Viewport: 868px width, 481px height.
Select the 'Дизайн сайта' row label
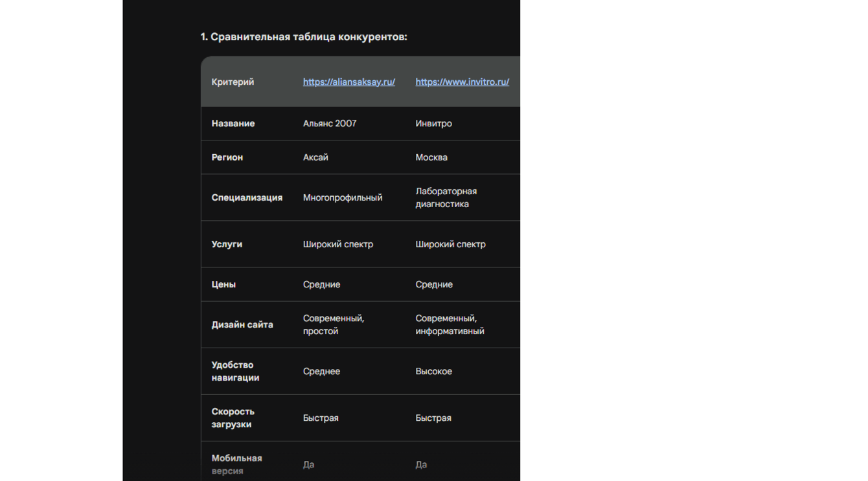[242, 324]
